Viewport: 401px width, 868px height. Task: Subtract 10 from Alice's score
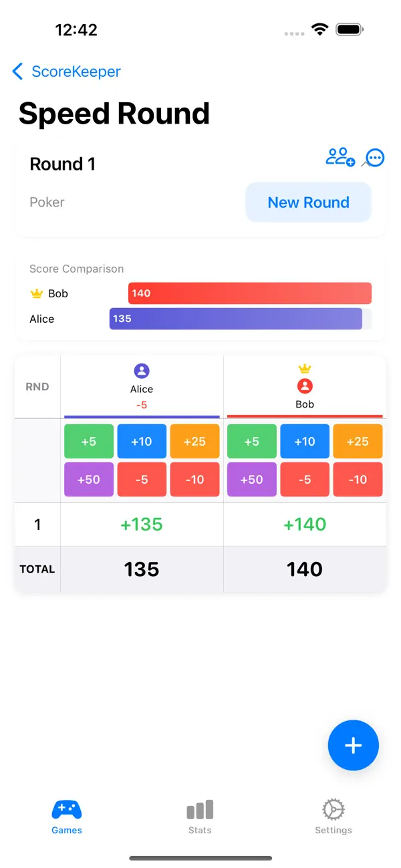pyautogui.click(x=194, y=479)
